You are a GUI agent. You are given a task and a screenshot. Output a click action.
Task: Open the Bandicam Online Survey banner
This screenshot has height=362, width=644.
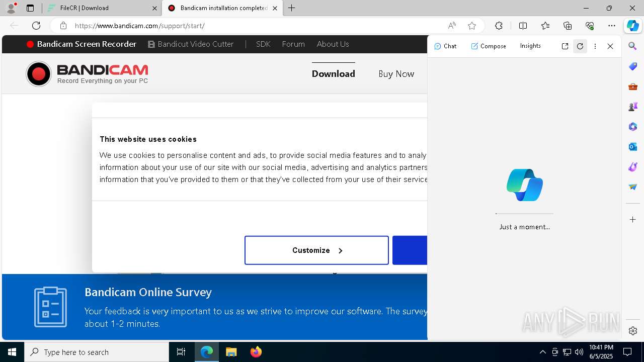coord(214,307)
